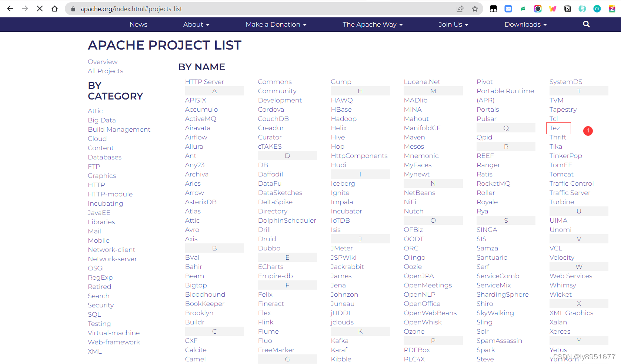Open the Airflow project link
Image resolution: width=621 pixels, height=364 pixels.
tap(196, 137)
